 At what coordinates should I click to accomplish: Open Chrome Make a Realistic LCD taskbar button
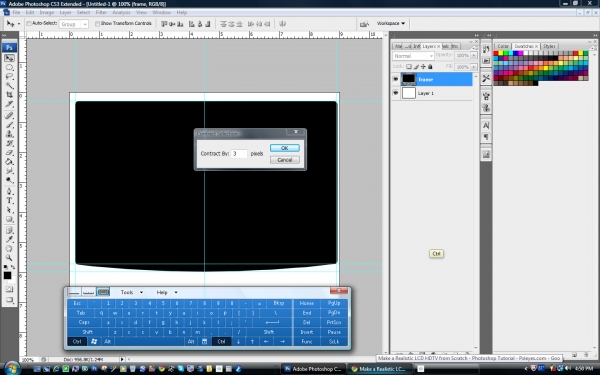[x=379, y=369]
